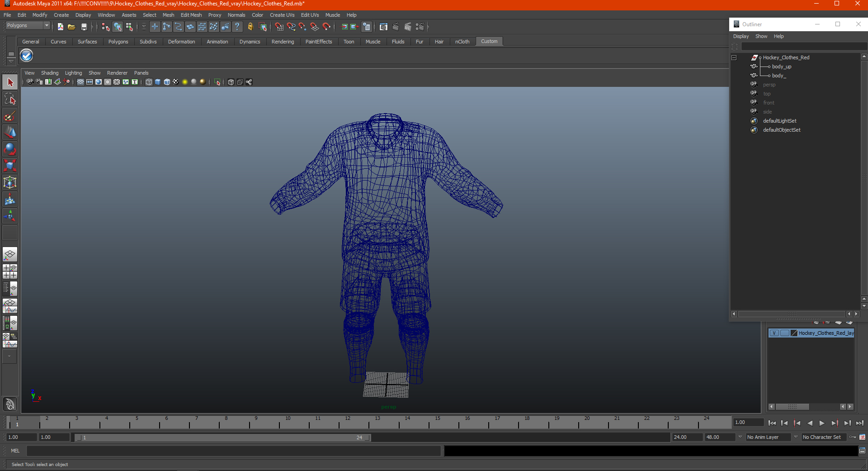Screen dimensions: 868x471
Task: Open the viewport Shading menu
Action: [50, 73]
